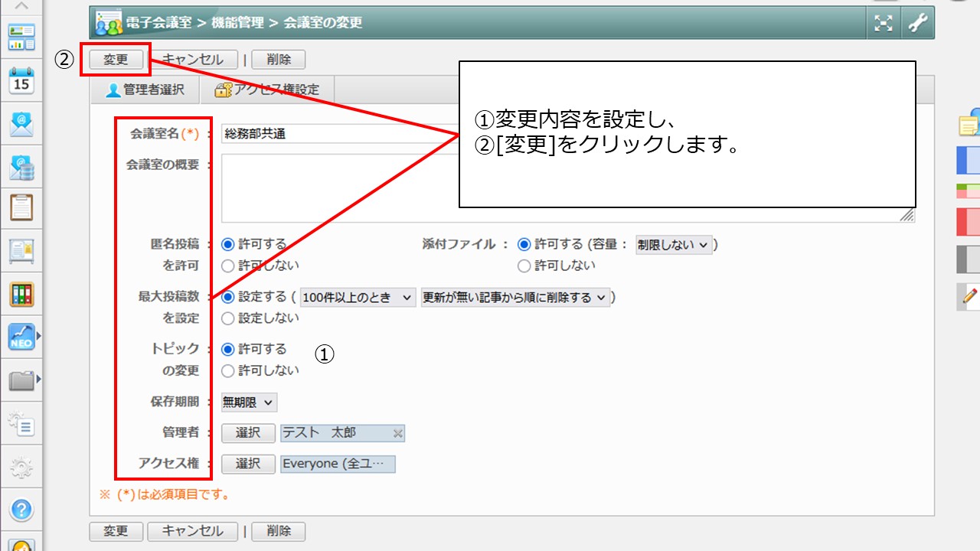Remove テスト 太郎 with the x icon
This screenshot has width=980, height=551.
397,434
